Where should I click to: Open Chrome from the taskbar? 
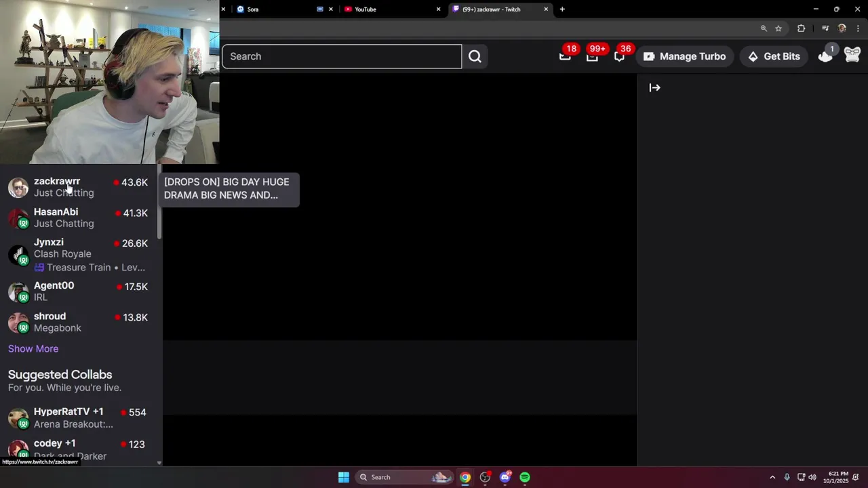tap(465, 477)
